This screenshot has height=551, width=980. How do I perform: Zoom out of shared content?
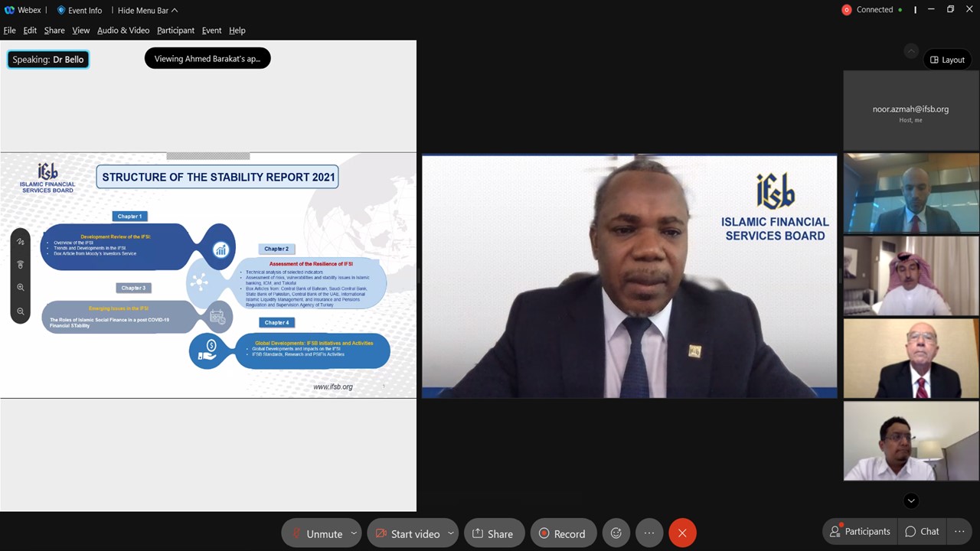pyautogui.click(x=21, y=311)
